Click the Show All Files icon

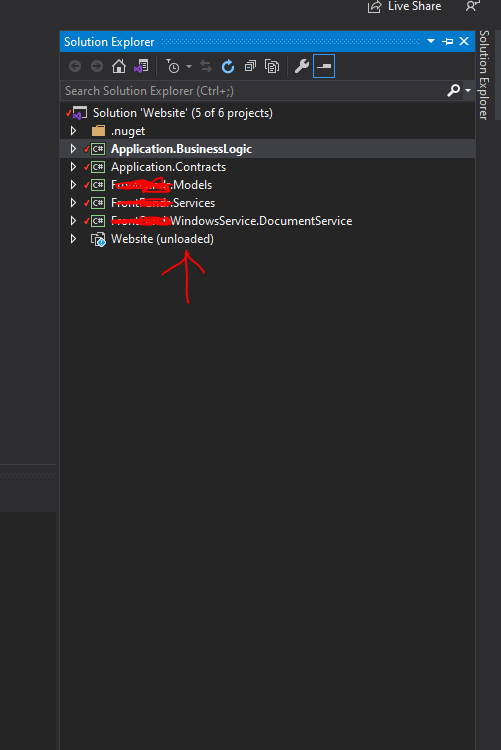tap(272, 66)
